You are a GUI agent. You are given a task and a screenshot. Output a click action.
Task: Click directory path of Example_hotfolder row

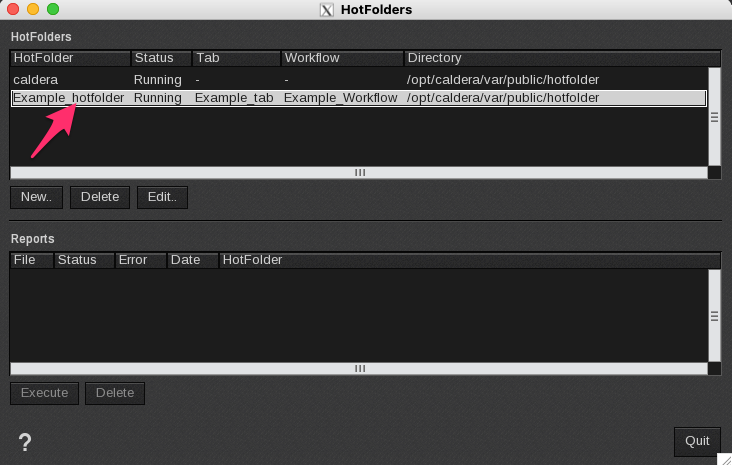[x=503, y=98]
